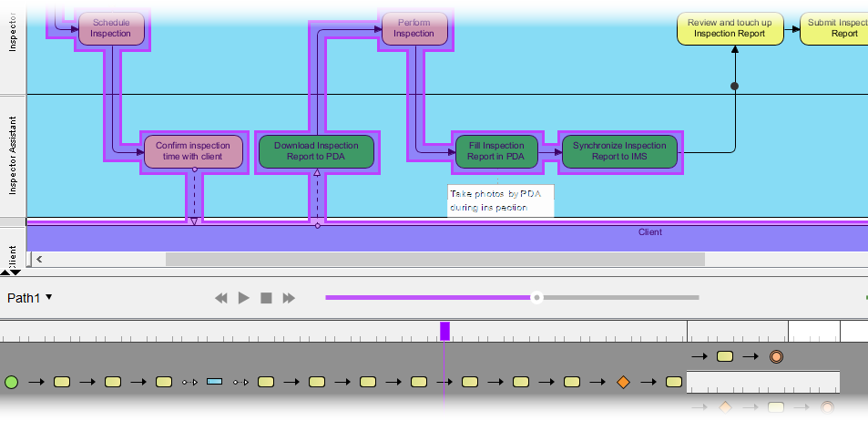868x421 pixels.
Task: Select the Schedule Inspection task
Action: point(111,28)
